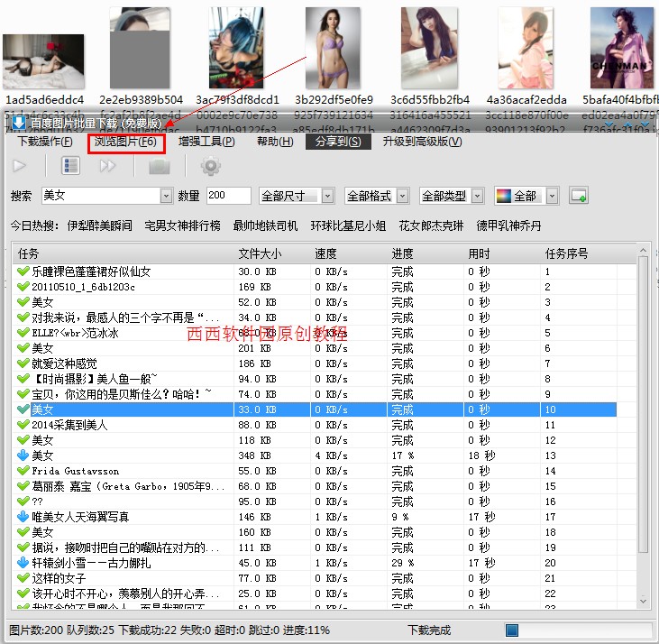Open the 增强工具(P) menu
The image size is (659, 644).
point(206,142)
